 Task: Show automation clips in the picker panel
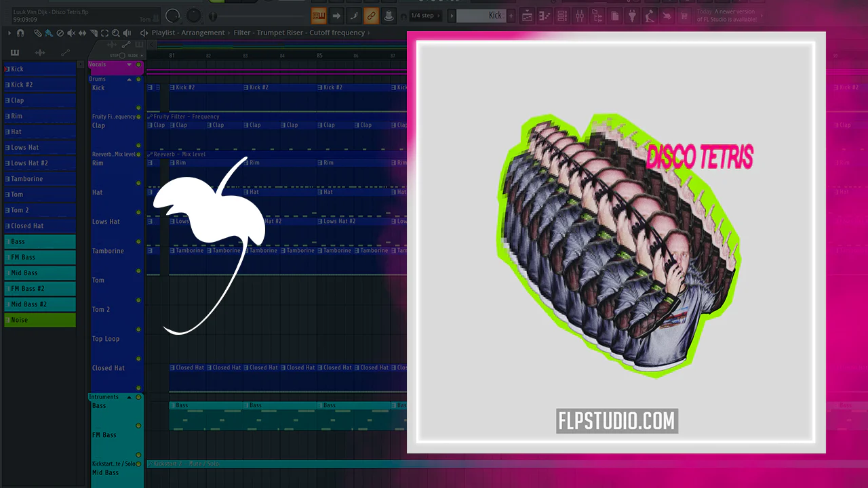coord(65,53)
